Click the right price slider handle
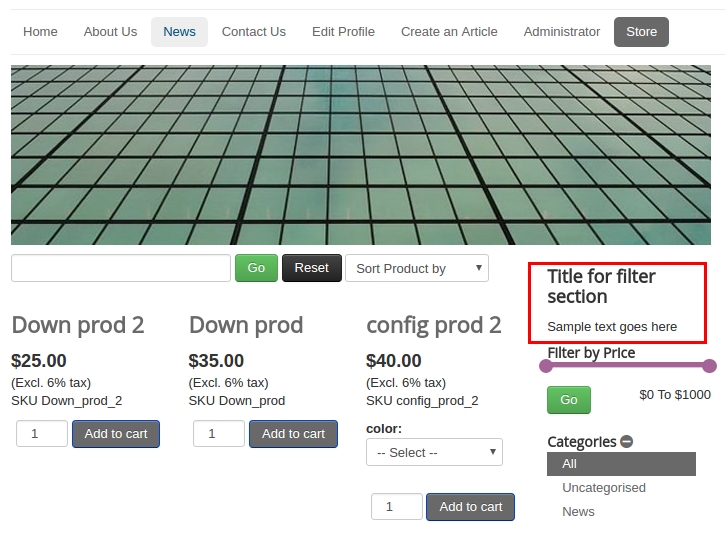The height and width of the screenshot is (536, 725). coord(710,366)
